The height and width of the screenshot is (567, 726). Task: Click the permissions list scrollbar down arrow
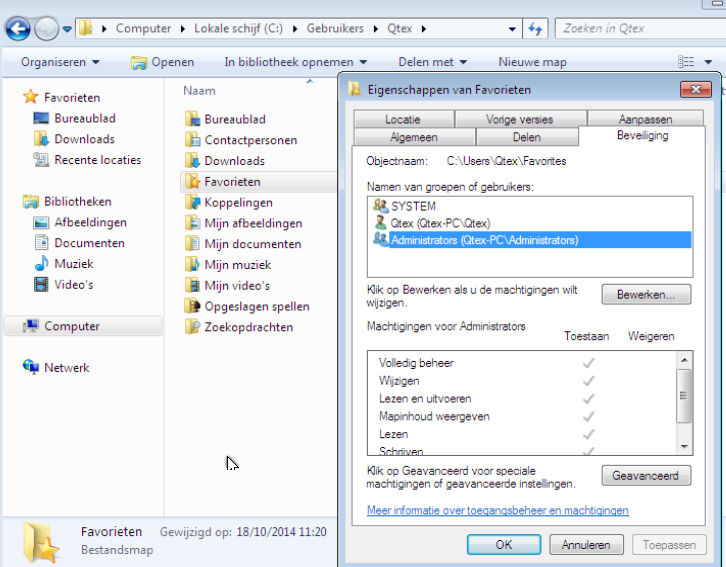coord(684,445)
